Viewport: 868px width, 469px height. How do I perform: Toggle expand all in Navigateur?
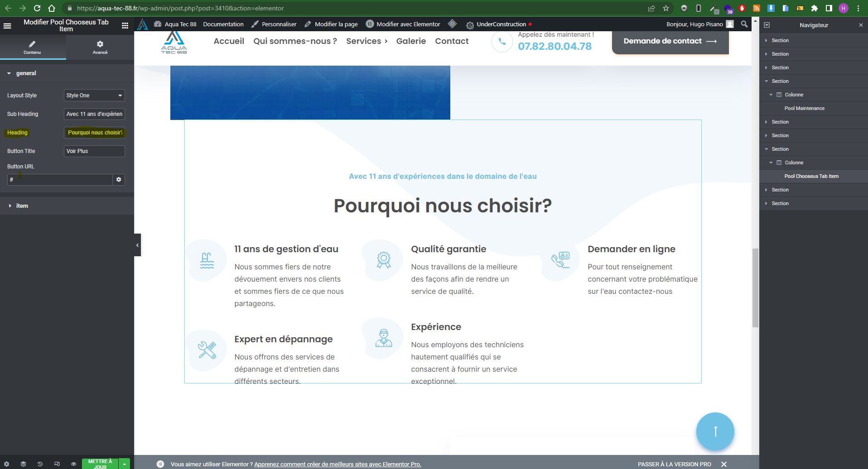click(767, 25)
